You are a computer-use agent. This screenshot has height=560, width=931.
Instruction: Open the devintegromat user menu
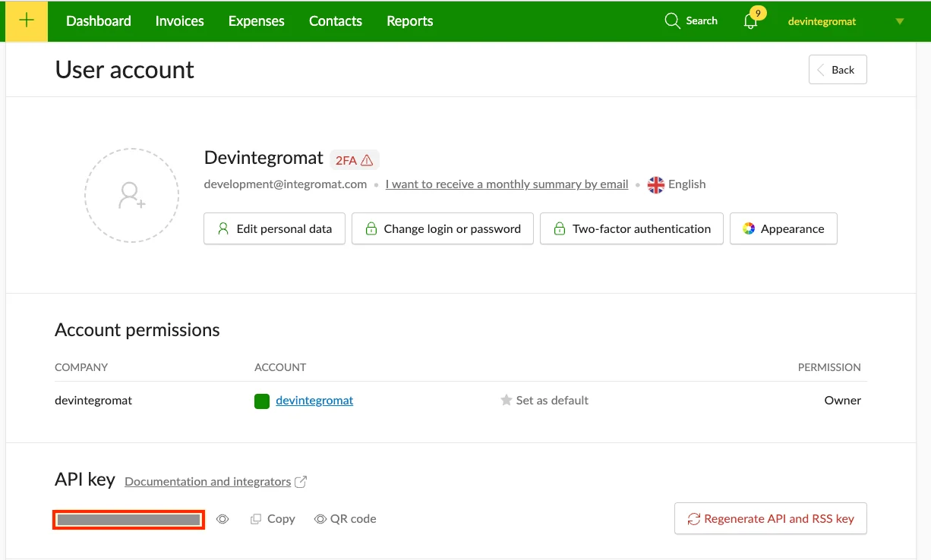pyautogui.click(x=822, y=21)
